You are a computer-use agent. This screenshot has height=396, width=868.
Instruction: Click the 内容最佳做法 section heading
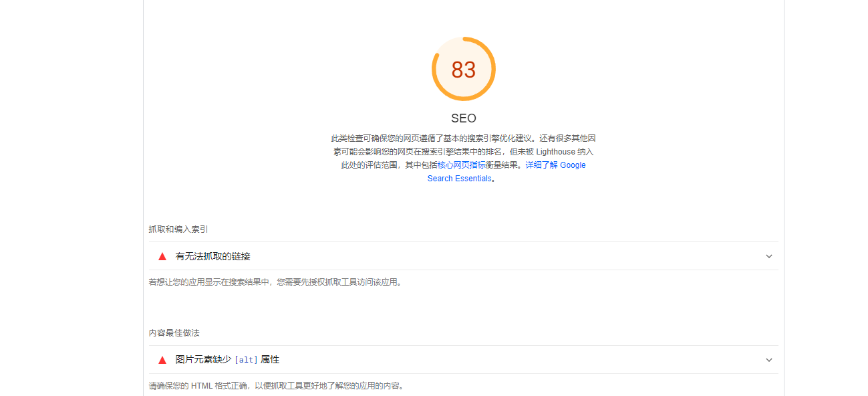(x=174, y=333)
